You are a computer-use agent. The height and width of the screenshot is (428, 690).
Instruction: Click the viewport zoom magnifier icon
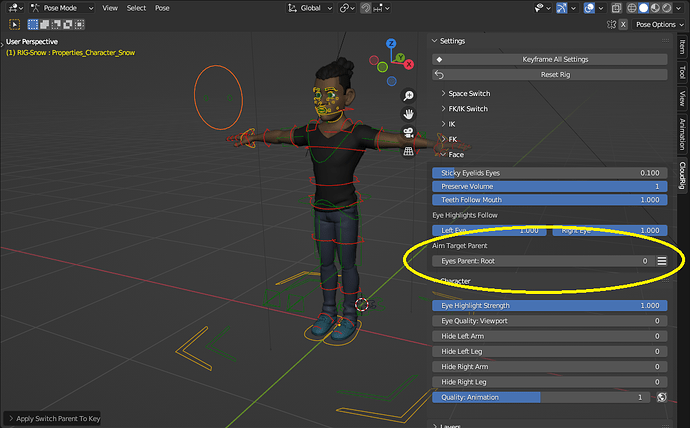(408, 95)
